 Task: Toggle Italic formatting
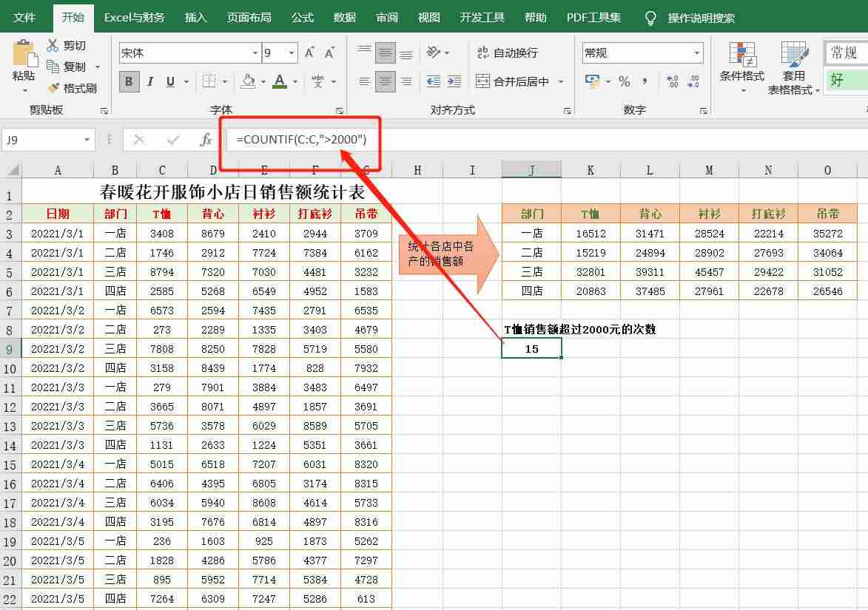tap(150, 81)
